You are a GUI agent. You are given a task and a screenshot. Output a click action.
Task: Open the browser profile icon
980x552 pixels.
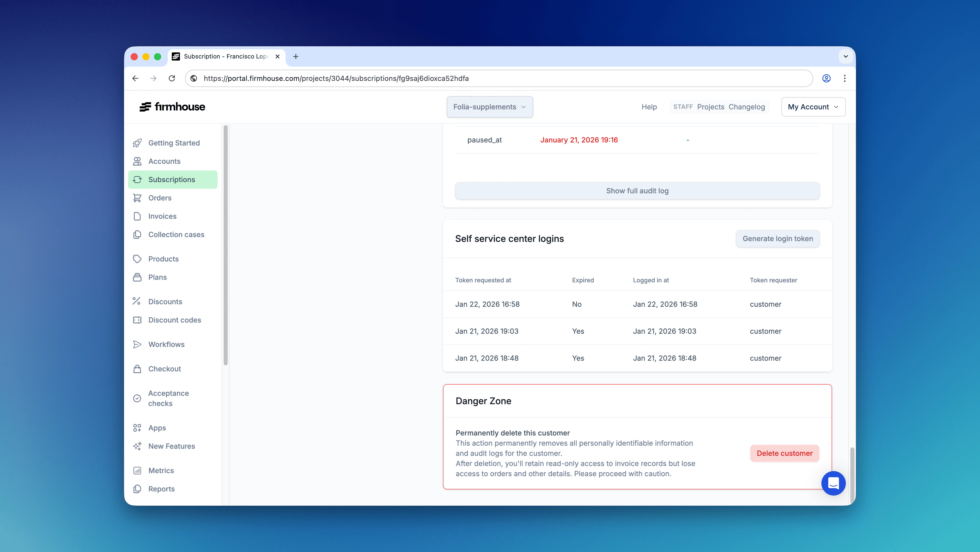(826, 78)
